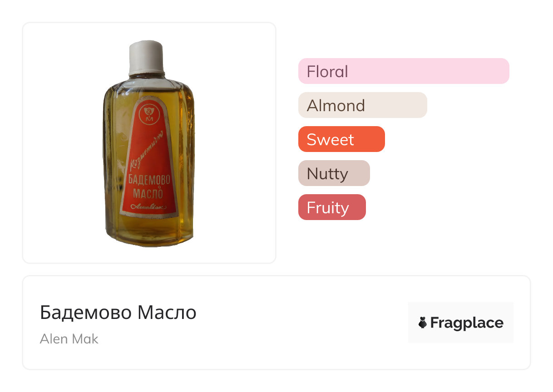553x392 pixels.
Task: Click the Fragplace wordmark text
Action: click(466, 323)
